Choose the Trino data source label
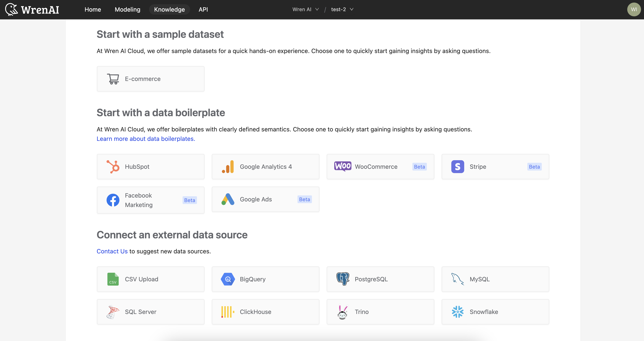Screen dimensions: 644x341 click(x=362, y=312)
